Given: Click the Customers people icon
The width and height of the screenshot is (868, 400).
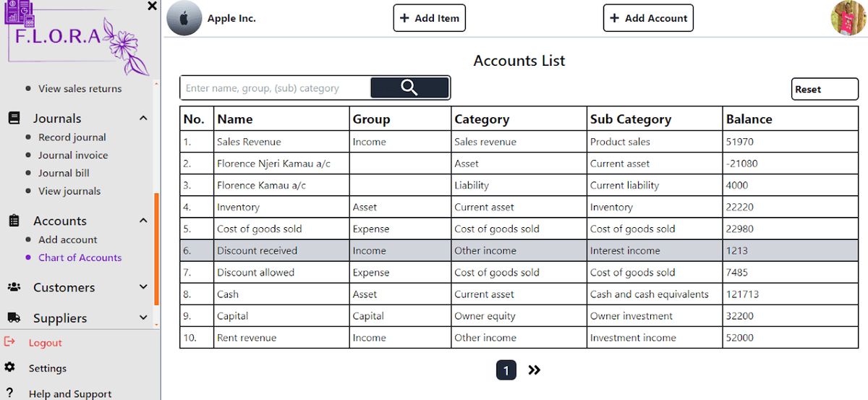Looking at the screenshot, I should 14,287.
